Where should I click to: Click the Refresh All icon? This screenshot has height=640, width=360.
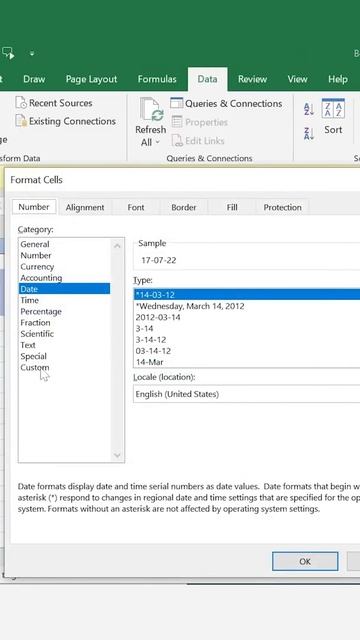coord(151,110)
